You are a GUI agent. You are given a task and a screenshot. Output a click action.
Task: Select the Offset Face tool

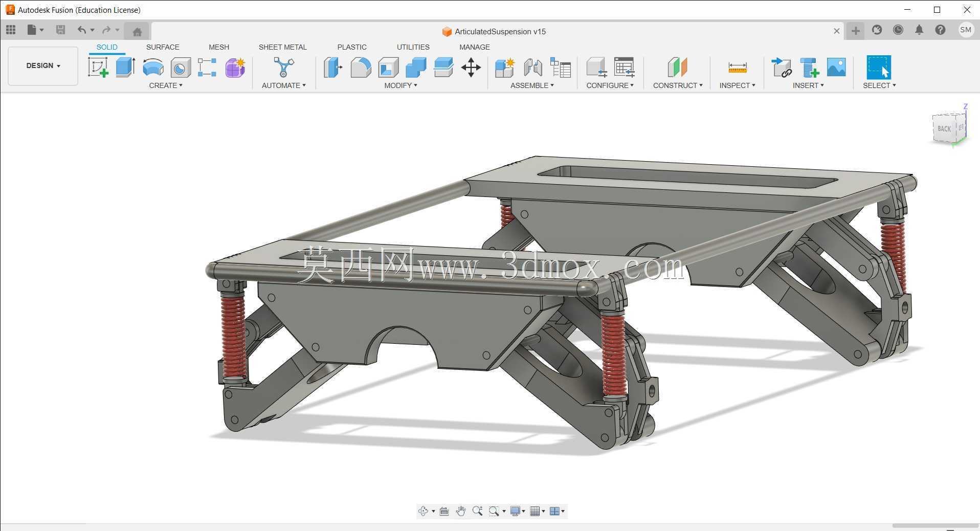443,67
